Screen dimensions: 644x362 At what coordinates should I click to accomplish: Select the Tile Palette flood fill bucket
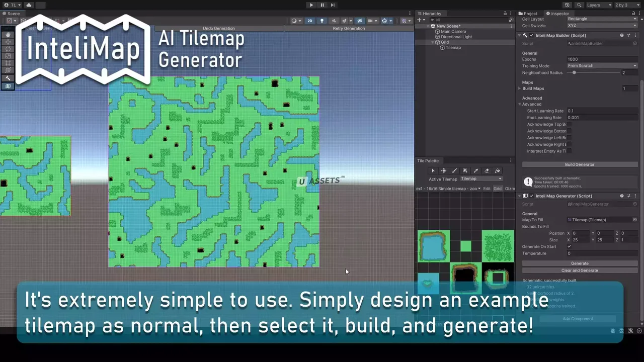[x=498, y=171]
